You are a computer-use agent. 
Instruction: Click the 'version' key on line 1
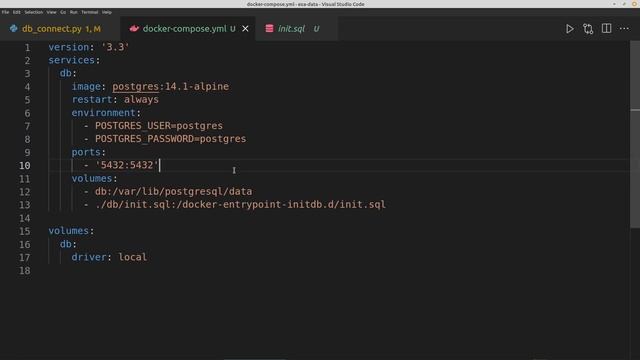(x=69, y=47)
